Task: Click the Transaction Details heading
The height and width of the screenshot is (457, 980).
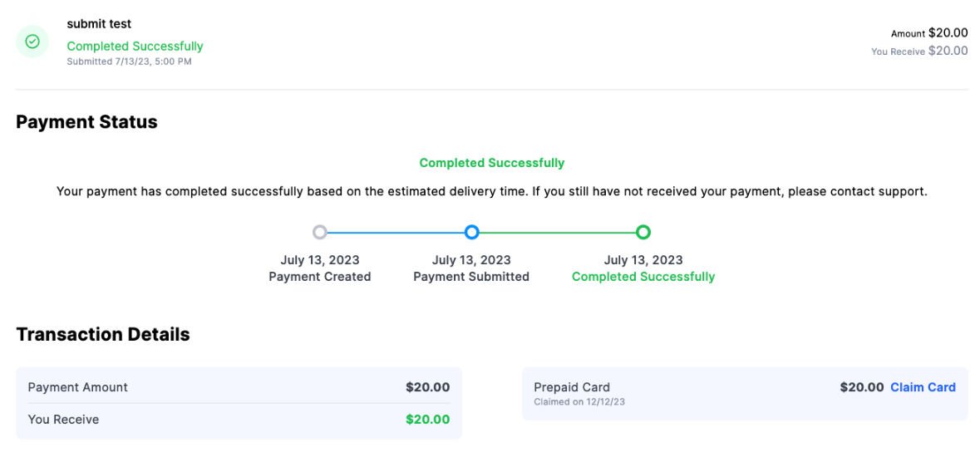Action: tap(103, 335)
